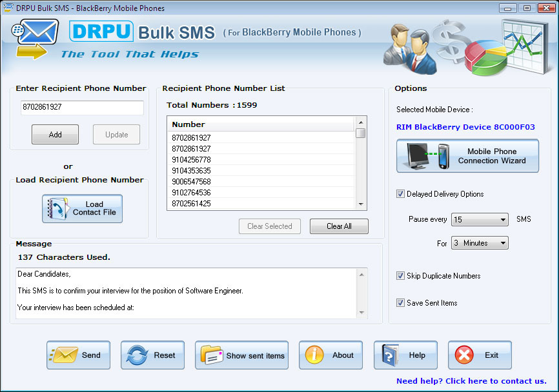Select number 9102764536 in list

click(261, 193)
